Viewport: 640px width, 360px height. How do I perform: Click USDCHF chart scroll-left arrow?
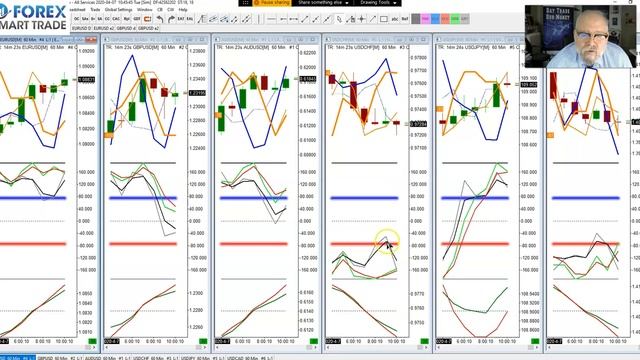pyautogui.click(x=328, y=347)
